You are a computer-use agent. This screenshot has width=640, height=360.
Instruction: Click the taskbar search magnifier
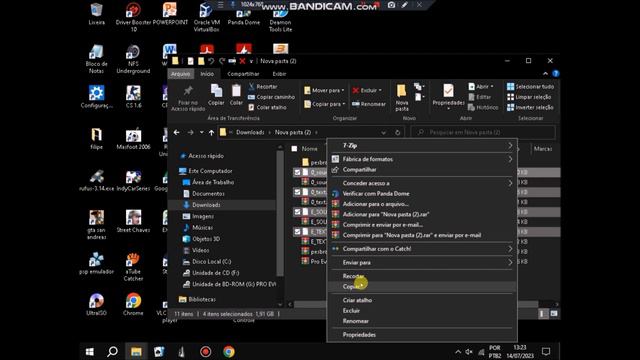(112, 351)
